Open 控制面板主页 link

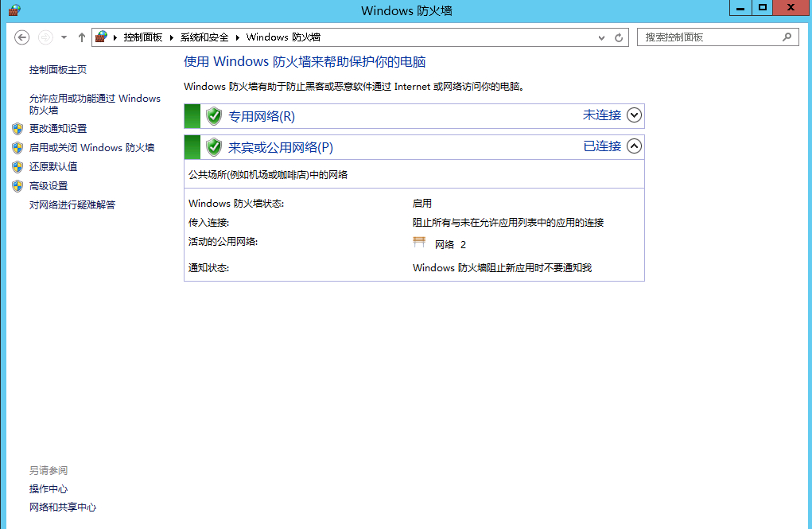58,69
